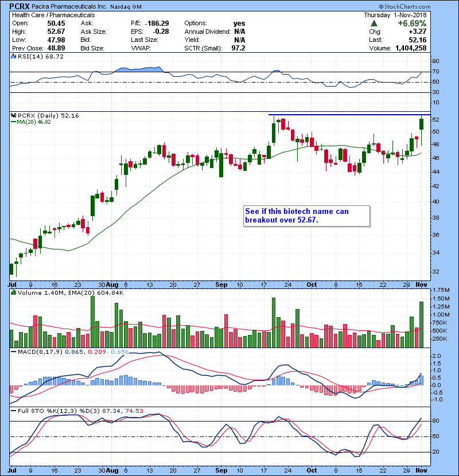Image resolution: width=459 pixels, height=476 pixels.
Task: Click the RSI(14) 68.72 panel label
Action: [x=41, y=56]
